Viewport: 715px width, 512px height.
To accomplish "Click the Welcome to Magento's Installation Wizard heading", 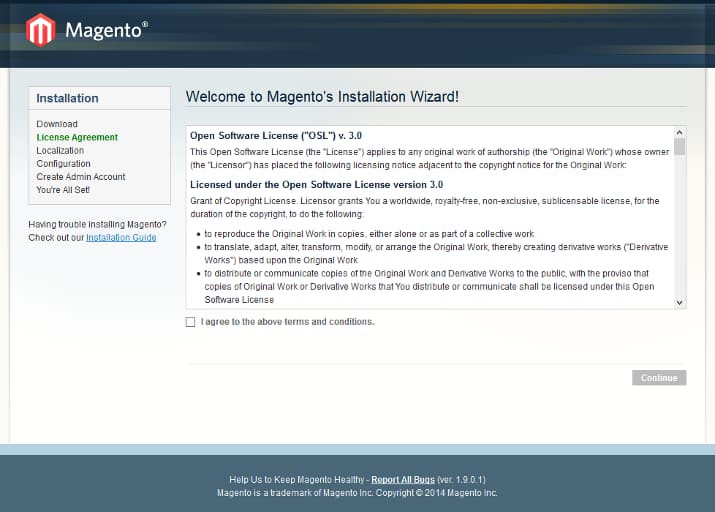I will point(322,97).
